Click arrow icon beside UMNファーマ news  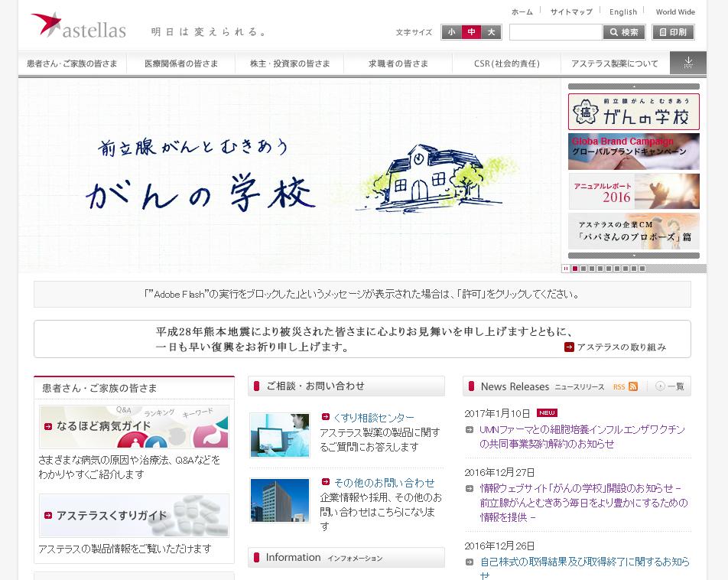coord(470,430)
